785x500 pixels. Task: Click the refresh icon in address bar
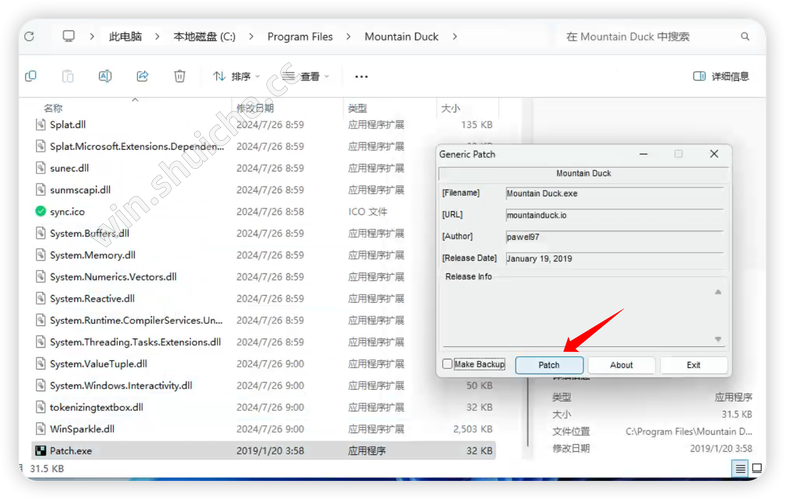click(29, 36)
